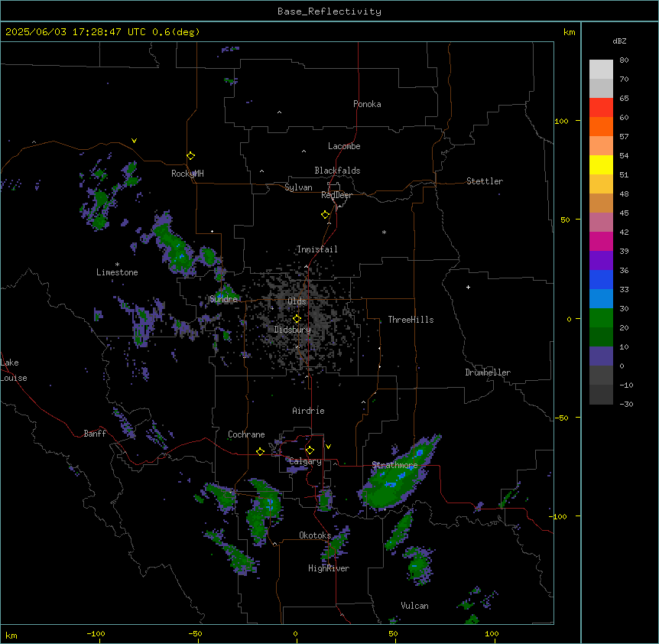This screenshot has height=644, width=659.
Task: Select the 60-65 dBZ red legend swatch
Action: tap(601, 108)
